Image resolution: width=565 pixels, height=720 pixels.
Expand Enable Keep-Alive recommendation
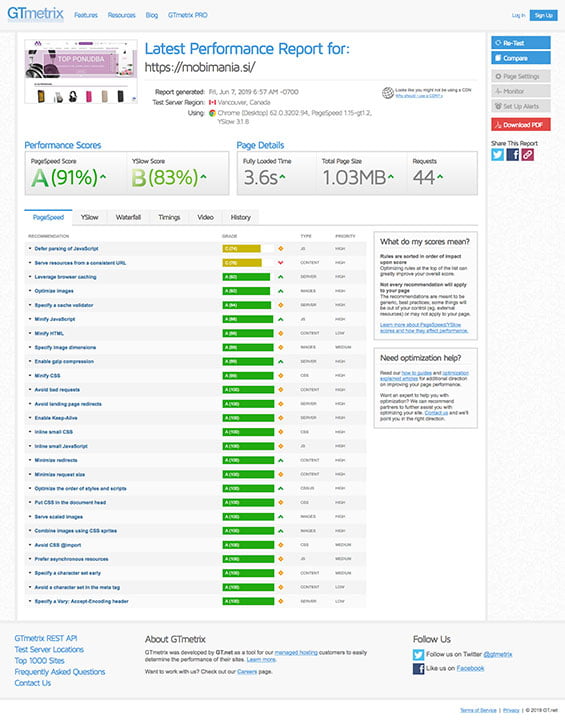pos(56,418)
